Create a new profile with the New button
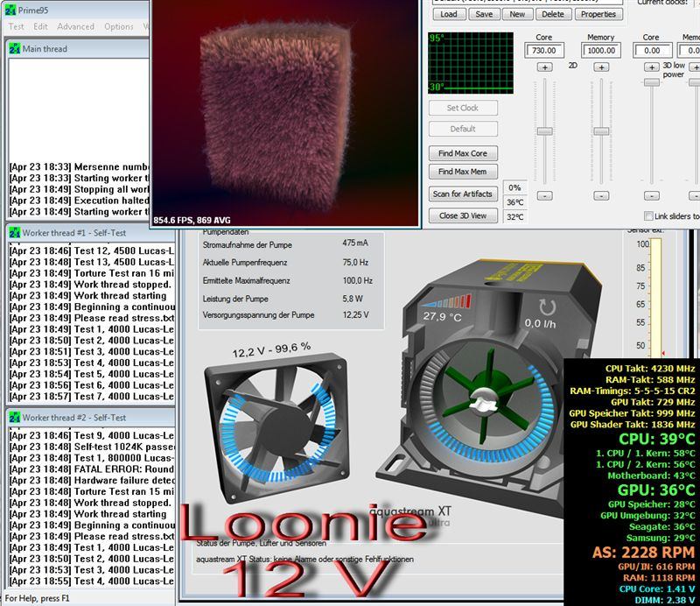The width and height of the screenshot is (700, 606). [x=517, y=14]
